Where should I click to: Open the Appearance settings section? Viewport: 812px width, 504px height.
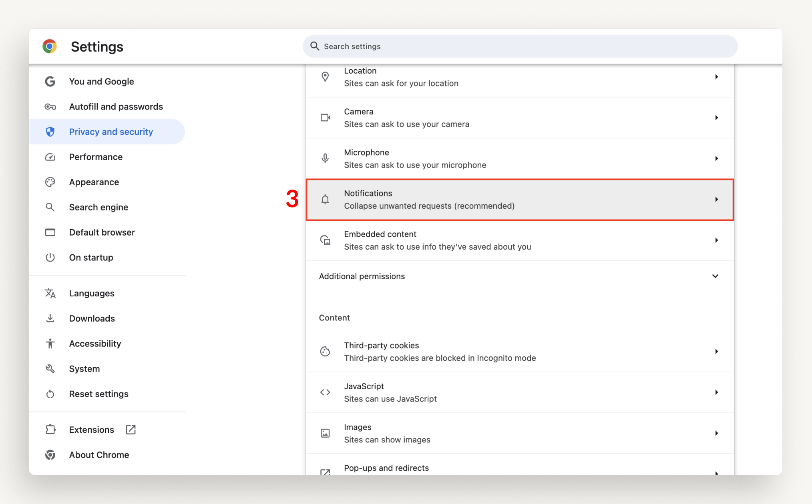point(94,182)
